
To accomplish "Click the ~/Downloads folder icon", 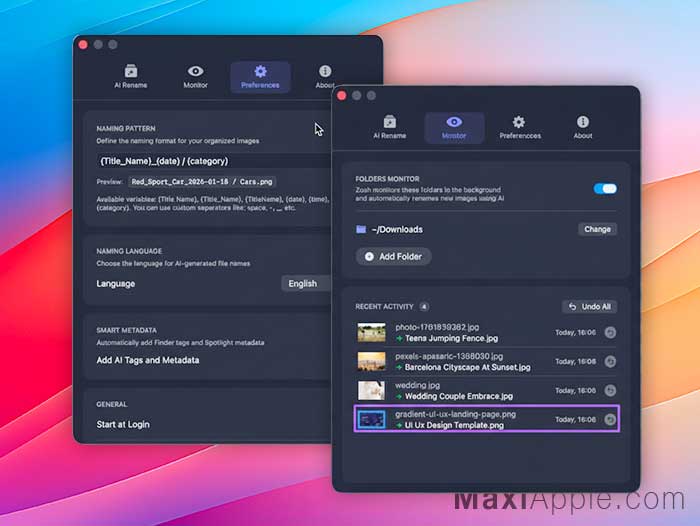I will (x=361, y=229).
